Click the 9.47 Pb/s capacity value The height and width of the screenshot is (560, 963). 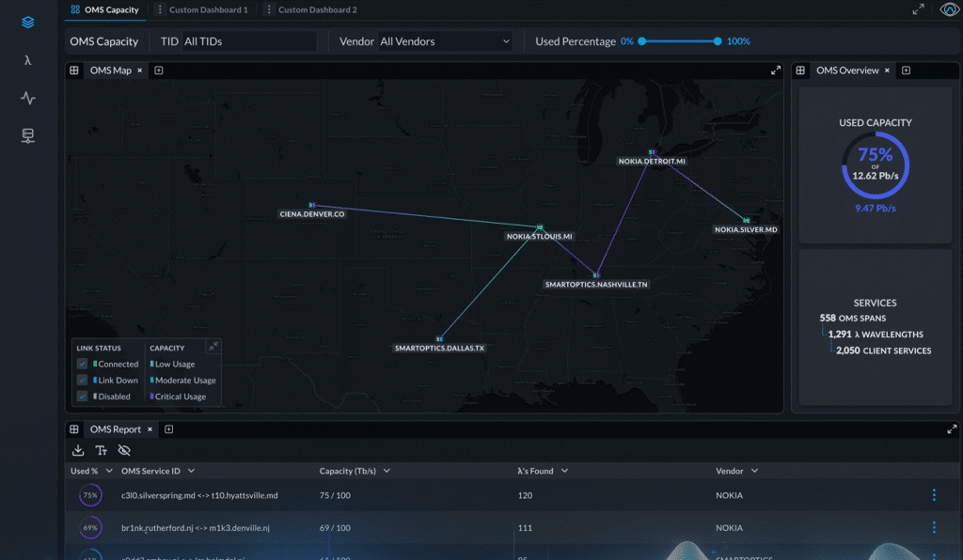876,209
